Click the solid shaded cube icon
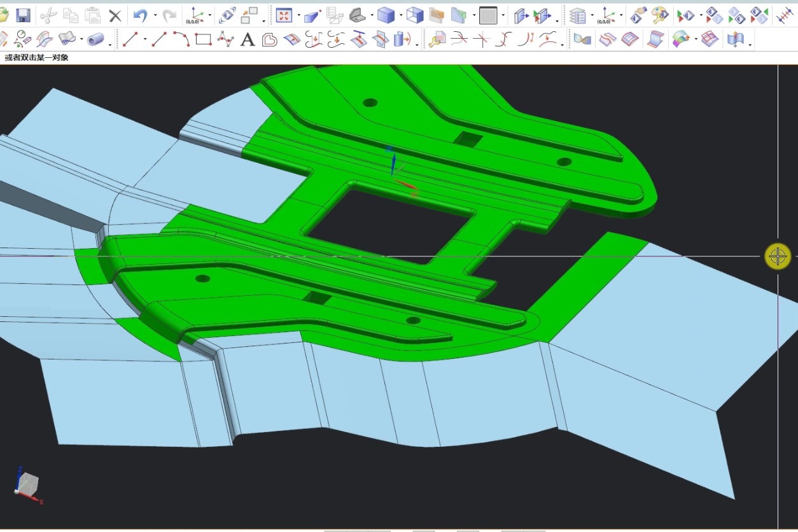 [385, 15]
